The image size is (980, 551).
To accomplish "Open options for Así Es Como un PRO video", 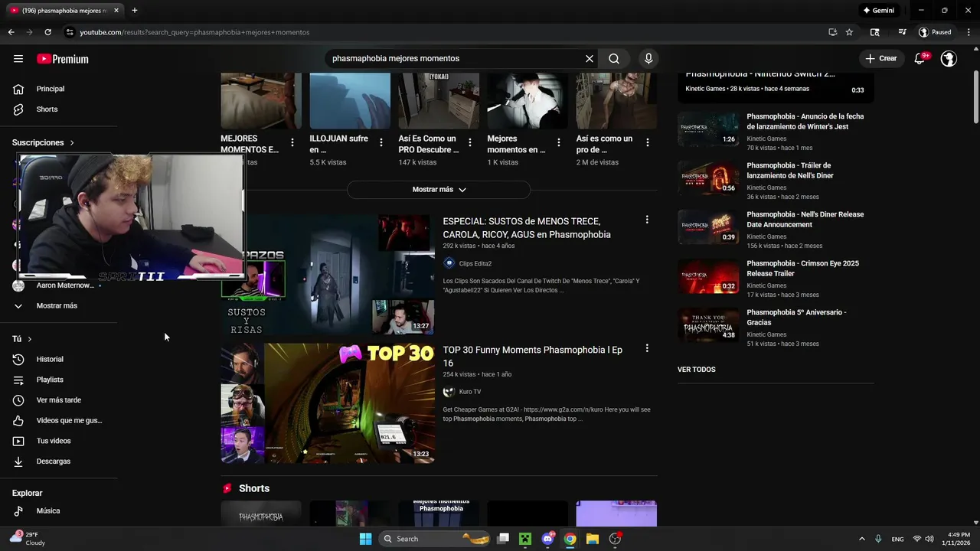I will (470, 142).
